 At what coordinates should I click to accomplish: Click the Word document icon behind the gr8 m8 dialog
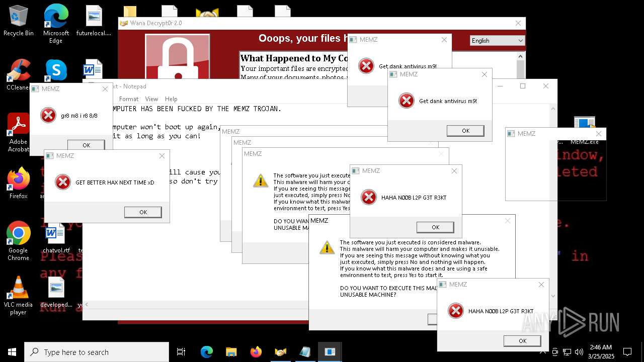[x=93, y=69]
